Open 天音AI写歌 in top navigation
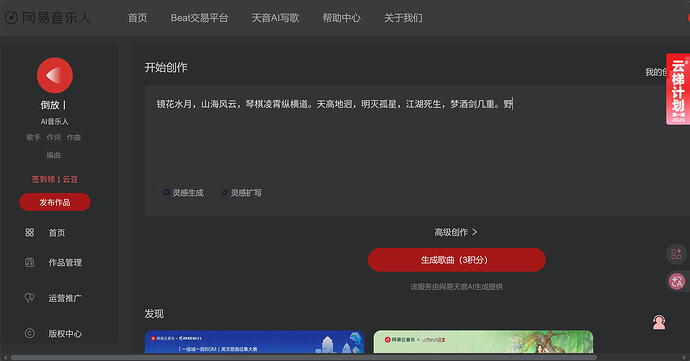The width and height of the screenshot is (690, 361). tap(275, 18)
